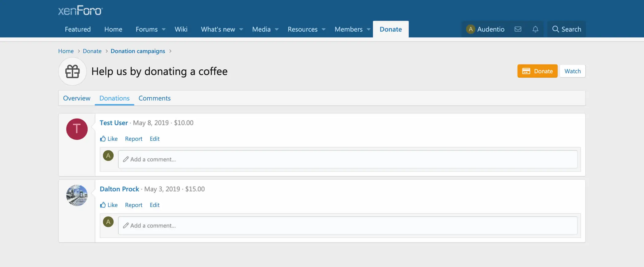Open the inbox envelope icon
Screen dimensions: 644x267
point(518,29)
